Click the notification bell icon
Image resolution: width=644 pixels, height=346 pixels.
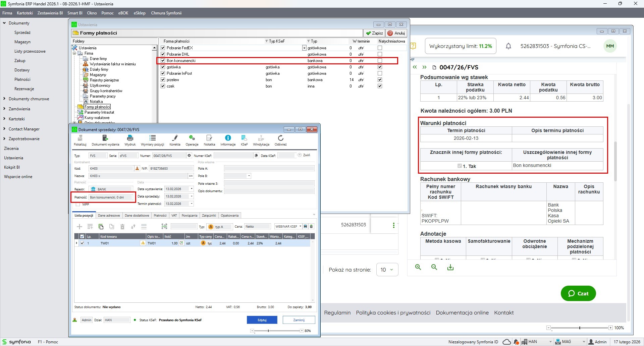[x=508, y=46]
